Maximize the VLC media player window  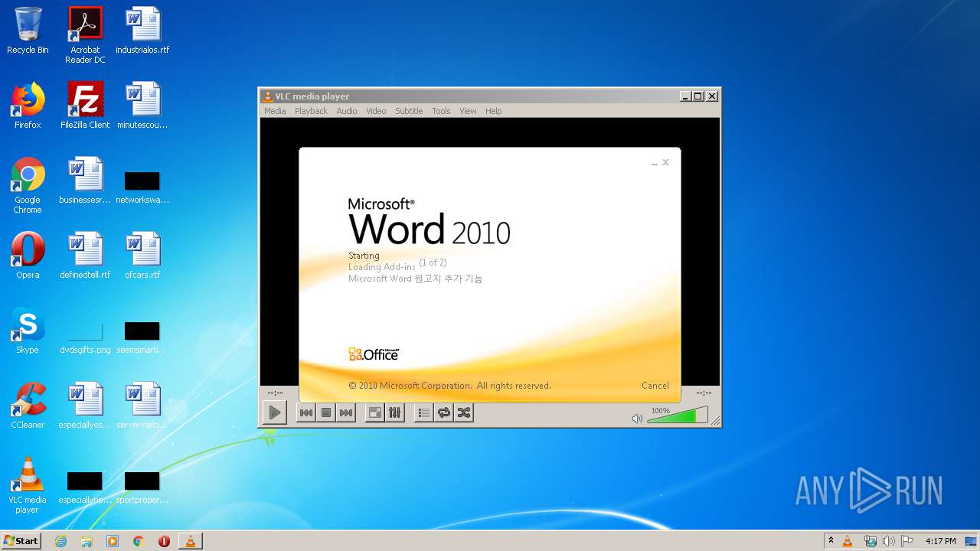click(698, 96)
